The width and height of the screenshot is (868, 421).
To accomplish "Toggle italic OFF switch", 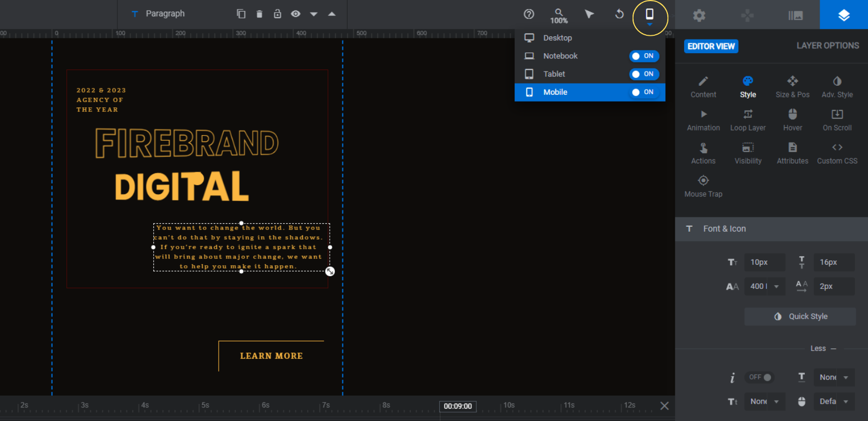I will tap(760, 377).
